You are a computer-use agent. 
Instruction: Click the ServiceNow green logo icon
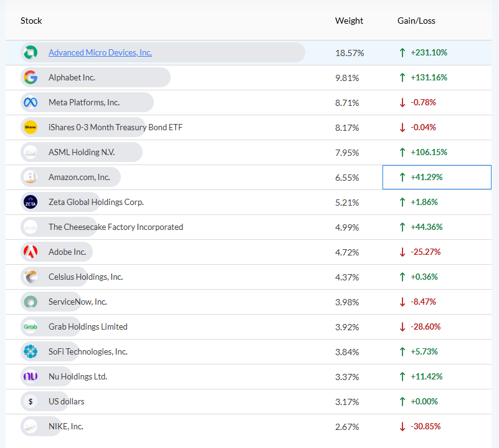point(31,302)
